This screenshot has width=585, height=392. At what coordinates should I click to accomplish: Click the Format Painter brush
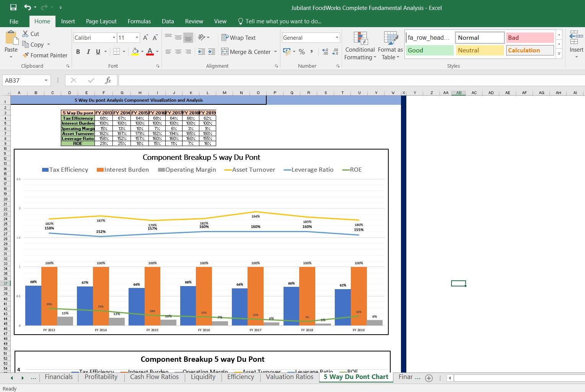point(26,55)
